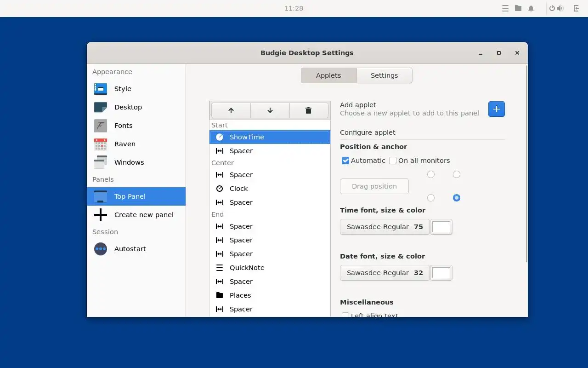
Task: Select the Spacer directly above Clock
Action: [270, 175]
